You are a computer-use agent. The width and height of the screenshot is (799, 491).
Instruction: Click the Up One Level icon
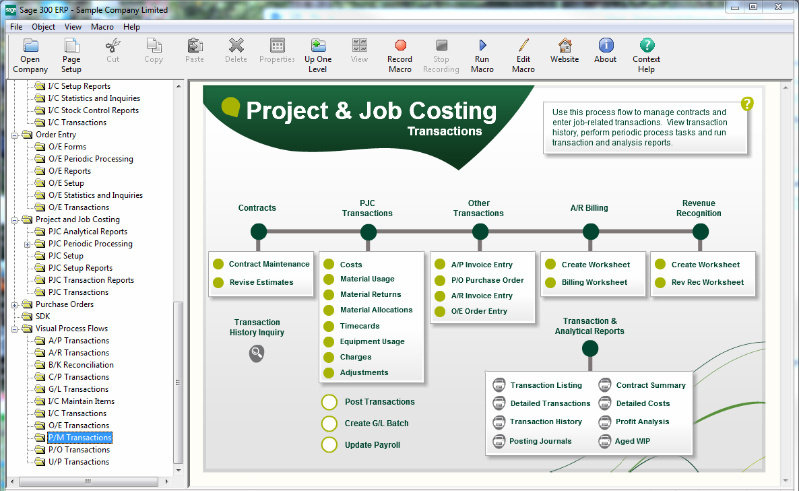point(318,46)
